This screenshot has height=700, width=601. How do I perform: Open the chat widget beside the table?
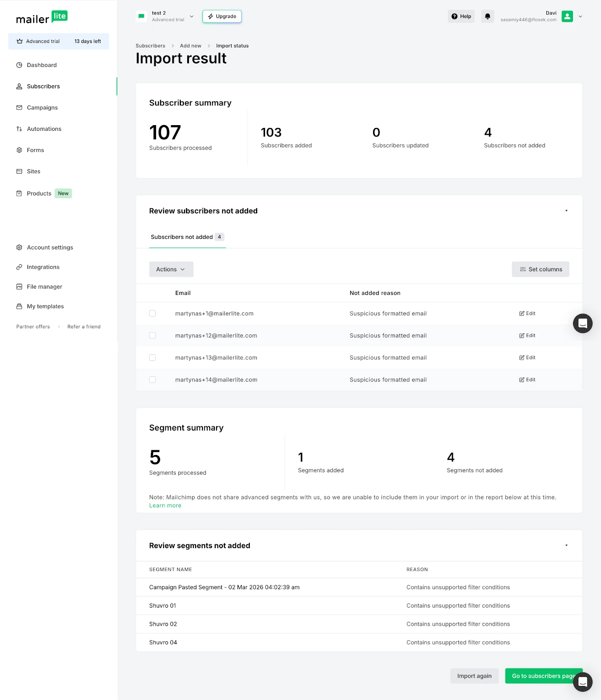(x=583, y=323)
